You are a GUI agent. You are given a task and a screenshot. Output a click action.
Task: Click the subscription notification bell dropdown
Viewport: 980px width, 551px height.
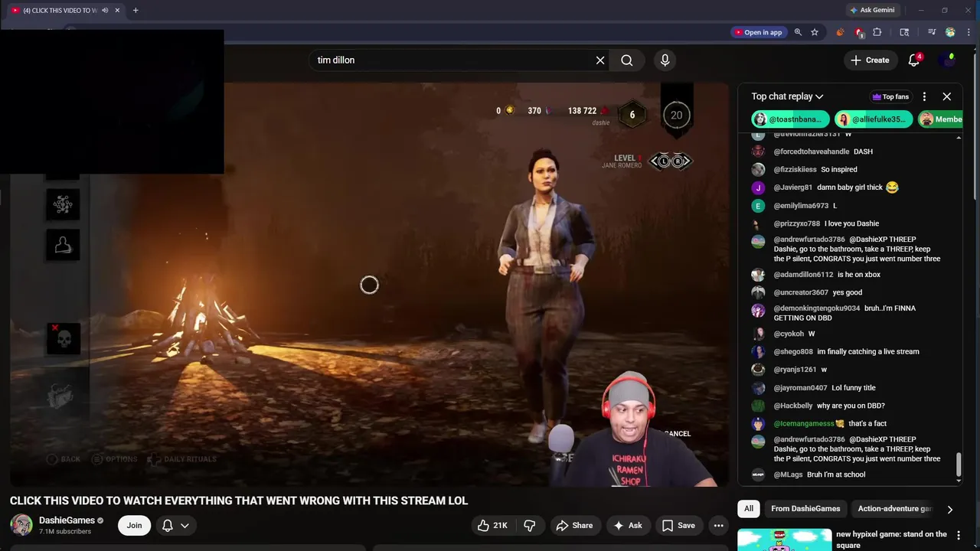coord(175,525)
